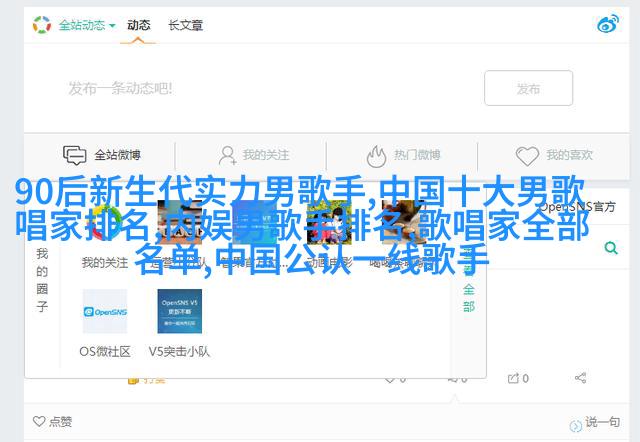Open the V5突击小队 circle thumbnail
Screen dimensions: 640x442
point(180,311)
